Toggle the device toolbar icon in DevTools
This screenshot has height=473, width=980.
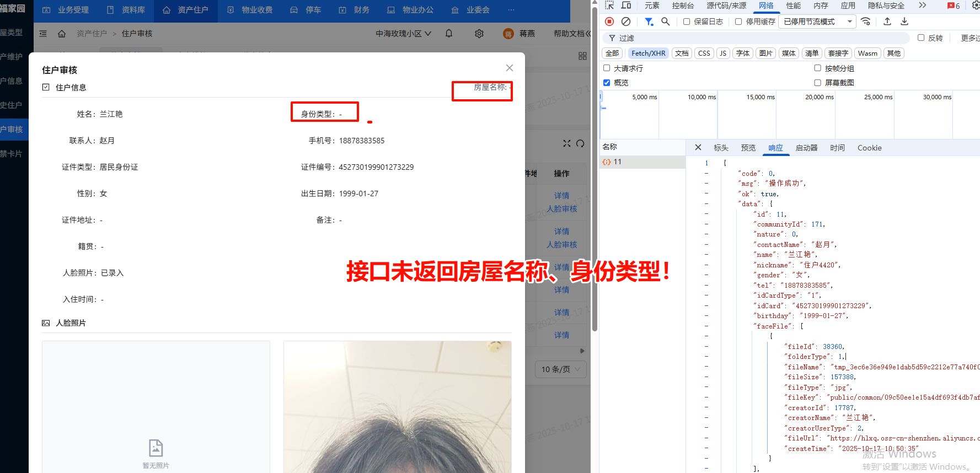click(626, 6)
